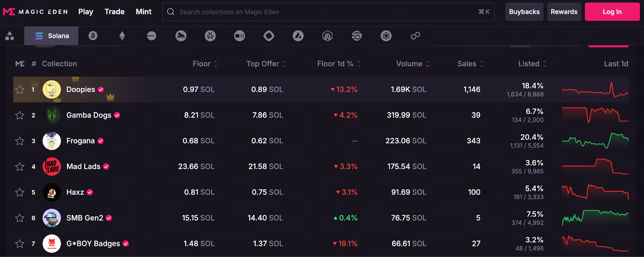
Task: Select the Bitcoin chain icon
Action: pyautogui.click(x=93, y=36)
